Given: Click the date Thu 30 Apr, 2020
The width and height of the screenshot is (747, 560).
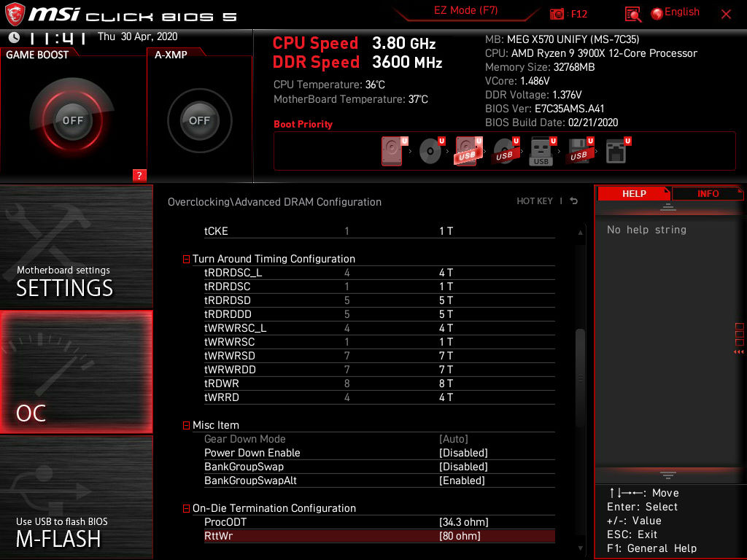Looking at the screenshot, I should (x=137, y=36).
